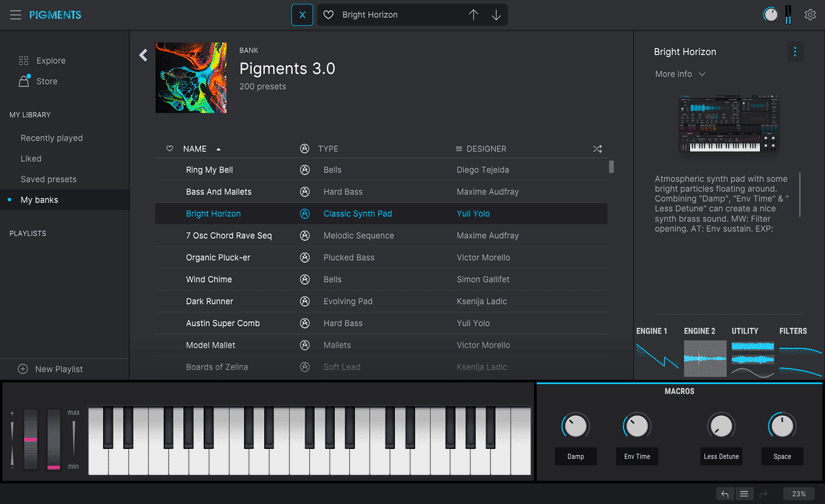Close the preset browser with X button

(302, 15)
